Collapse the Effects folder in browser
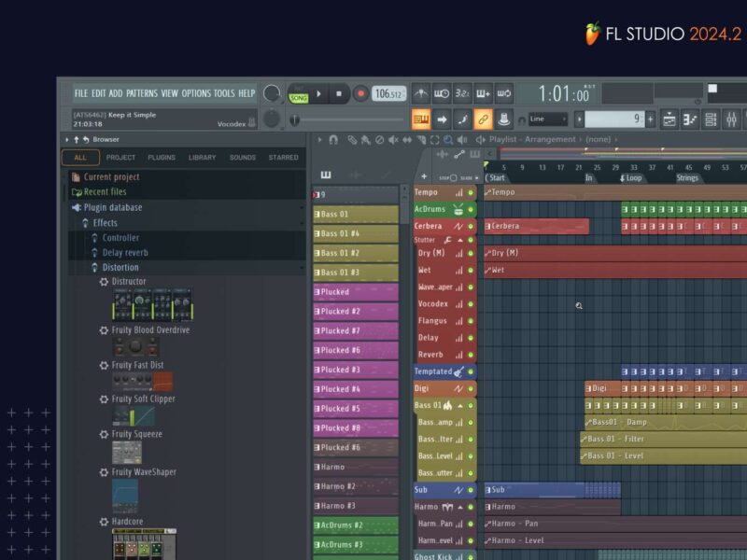The image size is (747, 560). [x=105, y=223]
